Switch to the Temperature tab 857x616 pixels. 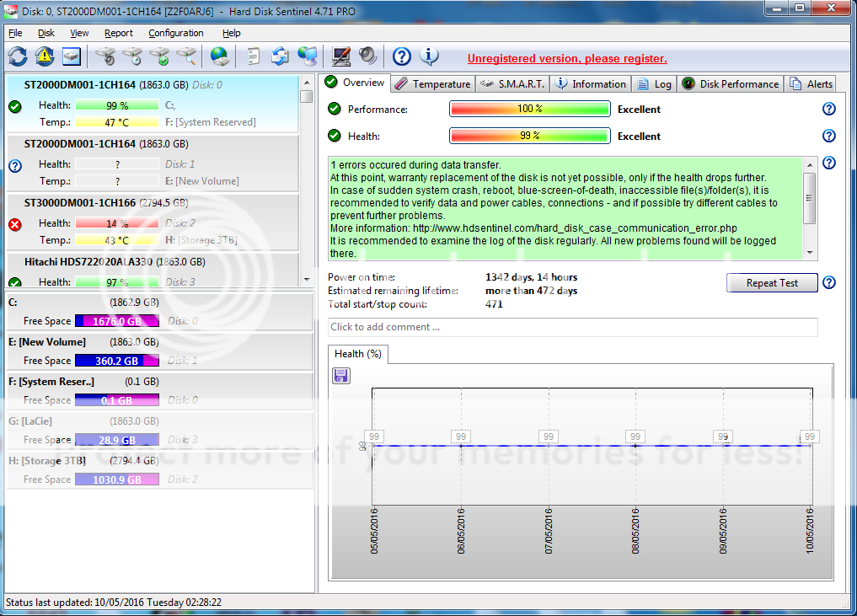432,83
